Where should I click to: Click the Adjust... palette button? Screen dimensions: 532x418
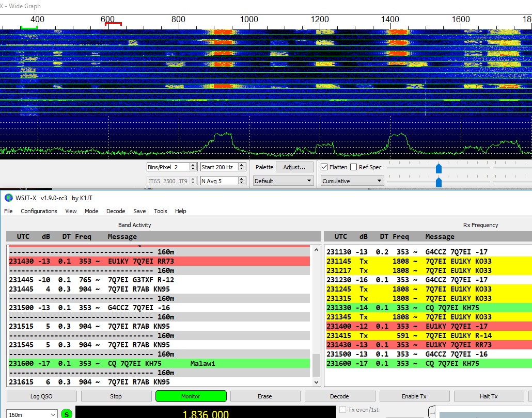(x=294, y=167)
